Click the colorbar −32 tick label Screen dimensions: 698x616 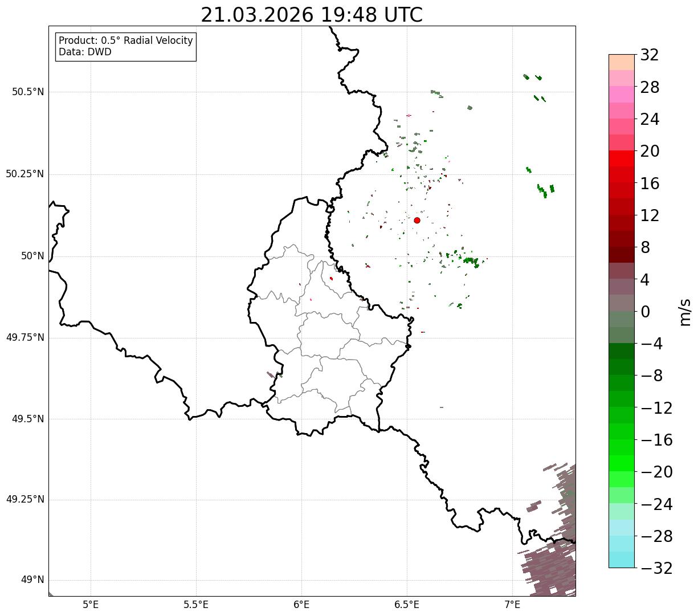click(x=656, y=568)
